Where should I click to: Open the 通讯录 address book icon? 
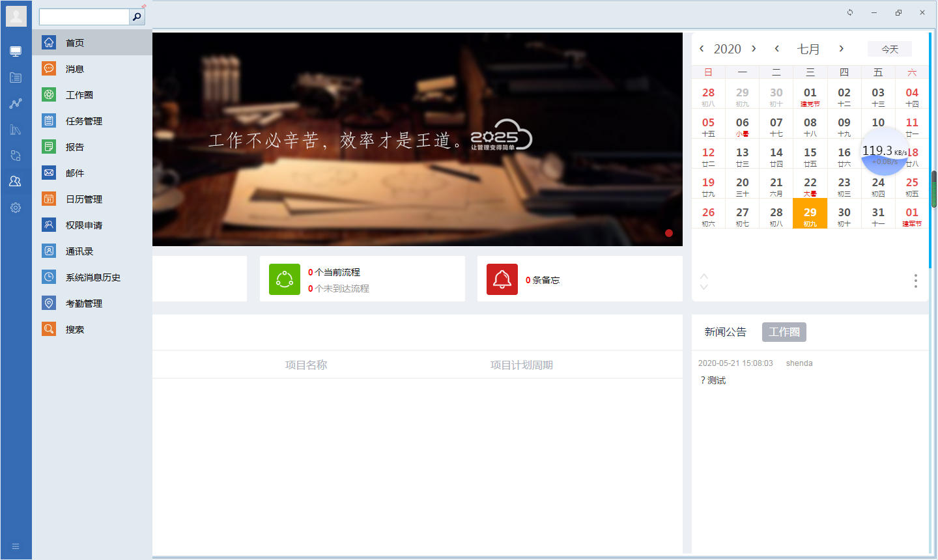(x=48, y=251)
